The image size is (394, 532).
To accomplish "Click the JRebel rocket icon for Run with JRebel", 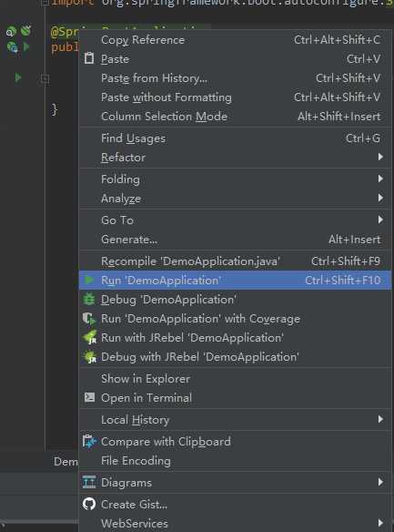I will [90, 338].
